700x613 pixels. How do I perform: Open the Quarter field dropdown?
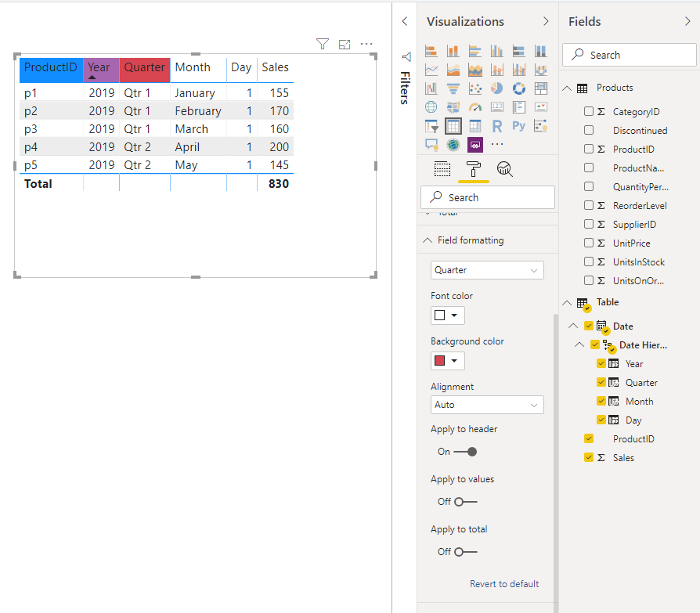(x=487, y=270)
